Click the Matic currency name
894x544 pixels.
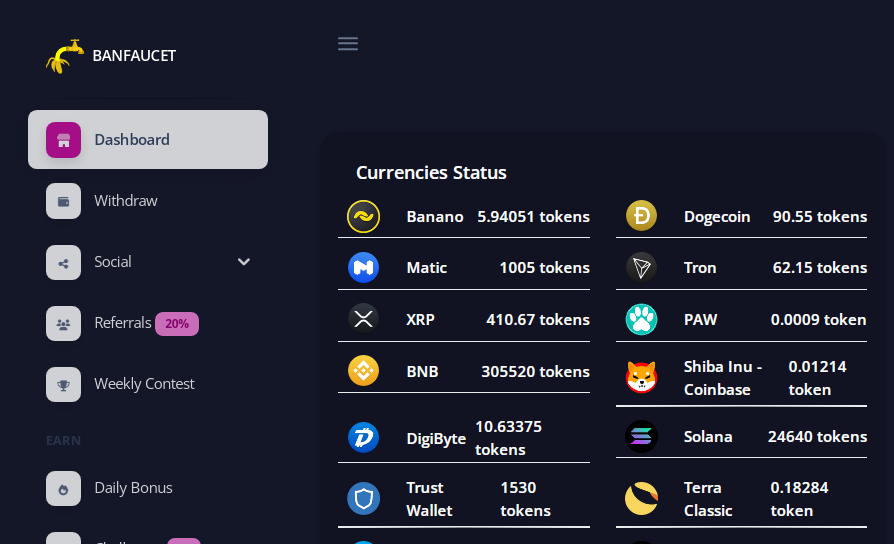pos(426,267)
